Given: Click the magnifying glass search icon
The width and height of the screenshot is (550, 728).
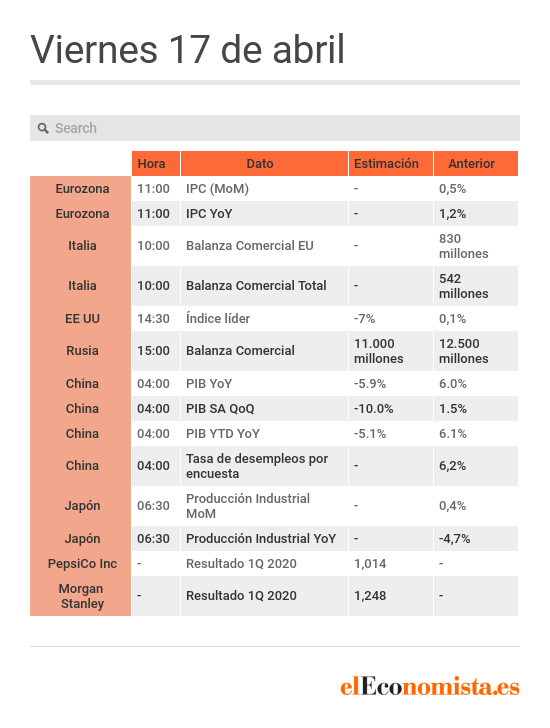Looking at the screenshot, I should point(43,128).
